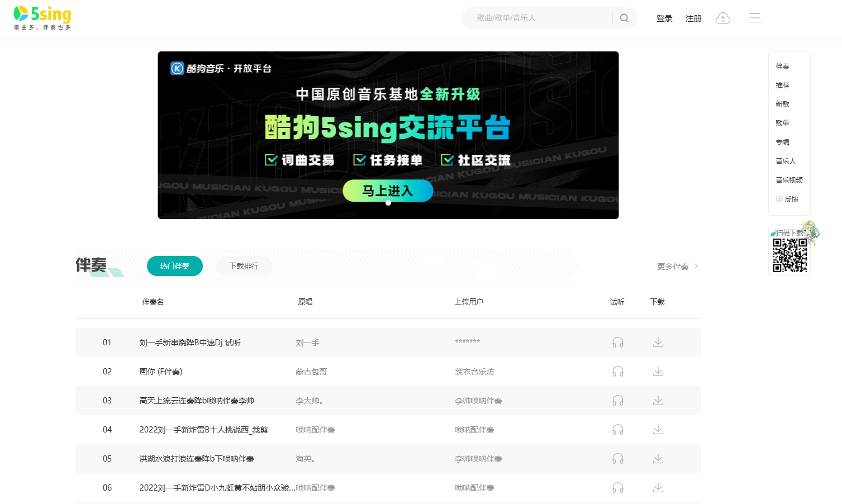Download 2022刘一手新炸雷B十人桃说西_裁剪
842x504 pixels.
658,430
